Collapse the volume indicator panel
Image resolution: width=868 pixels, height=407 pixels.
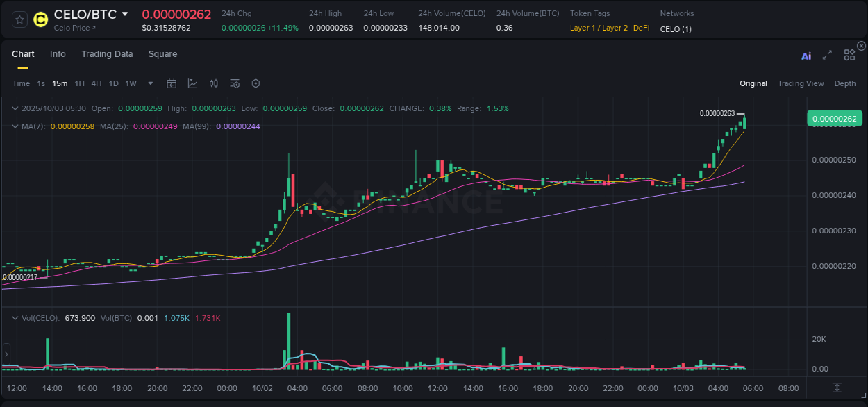(15, 317)
